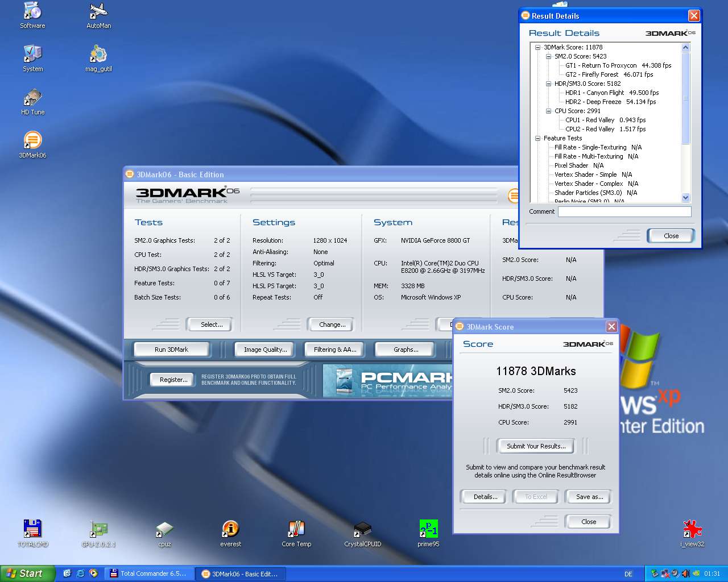Click Save as... in Score window

coord(589,497)
